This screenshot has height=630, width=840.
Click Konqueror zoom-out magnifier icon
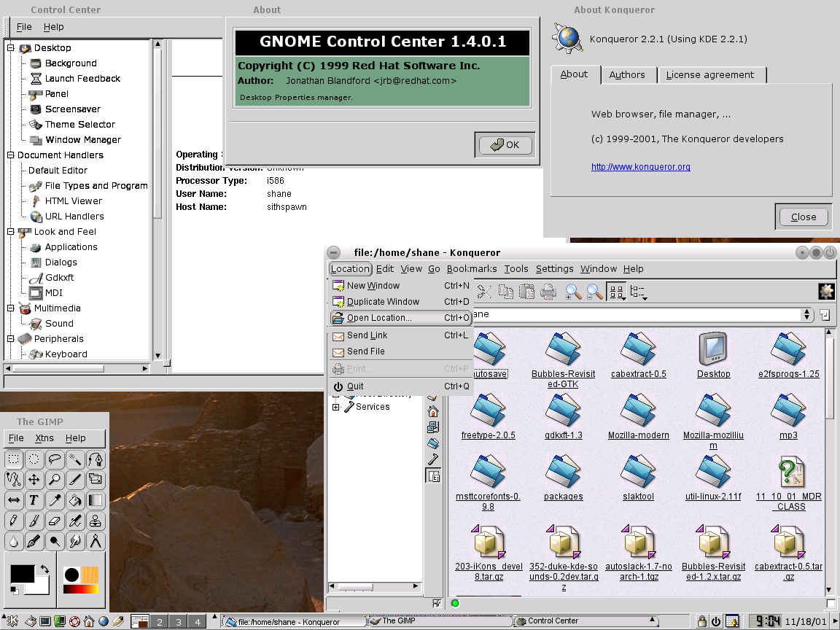[594, 292]
